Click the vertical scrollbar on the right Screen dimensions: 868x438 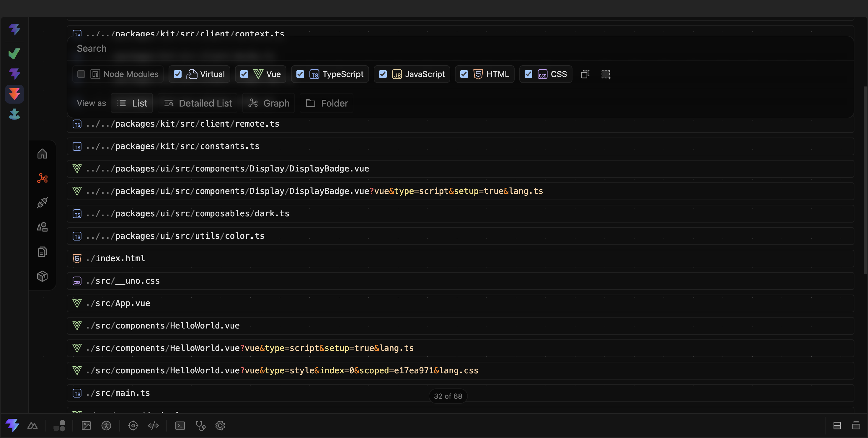click(x=866, y=180)
